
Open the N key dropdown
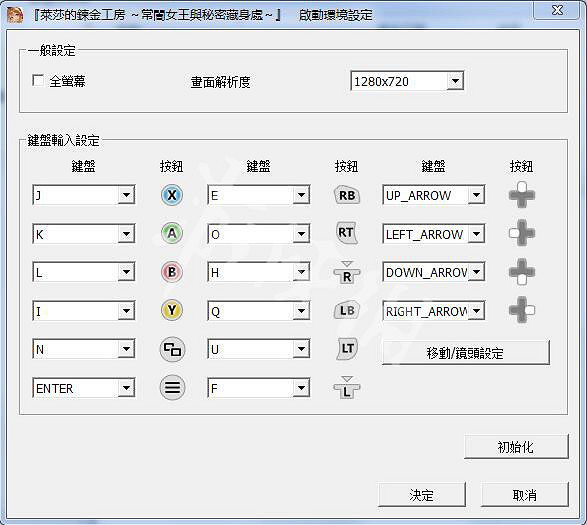coord(83,349)
